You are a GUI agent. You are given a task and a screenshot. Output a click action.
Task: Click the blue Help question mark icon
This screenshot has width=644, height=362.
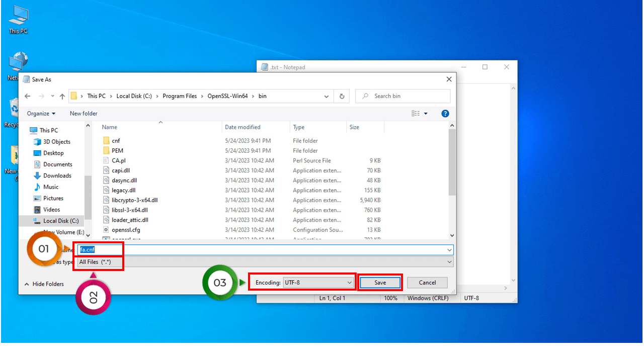[x=445, y=114]
